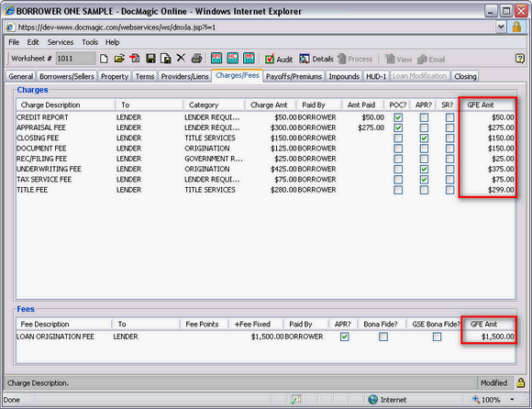Click the Delete X toolbar icon

click(181, 59)
